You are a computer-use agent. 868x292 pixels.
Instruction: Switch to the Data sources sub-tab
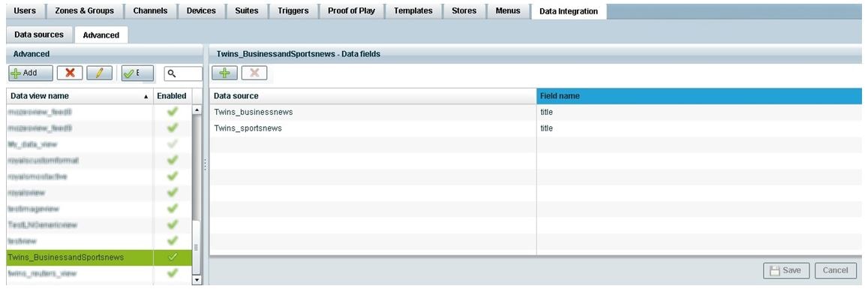click(x=39, y=35)
